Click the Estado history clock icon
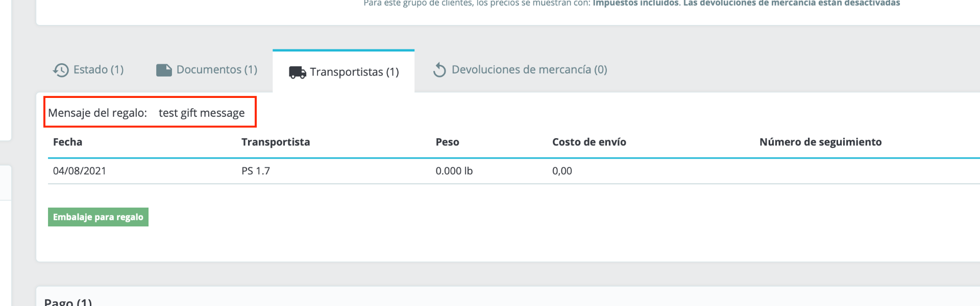Viewport: 980px width, 306px height. [61, 70]
